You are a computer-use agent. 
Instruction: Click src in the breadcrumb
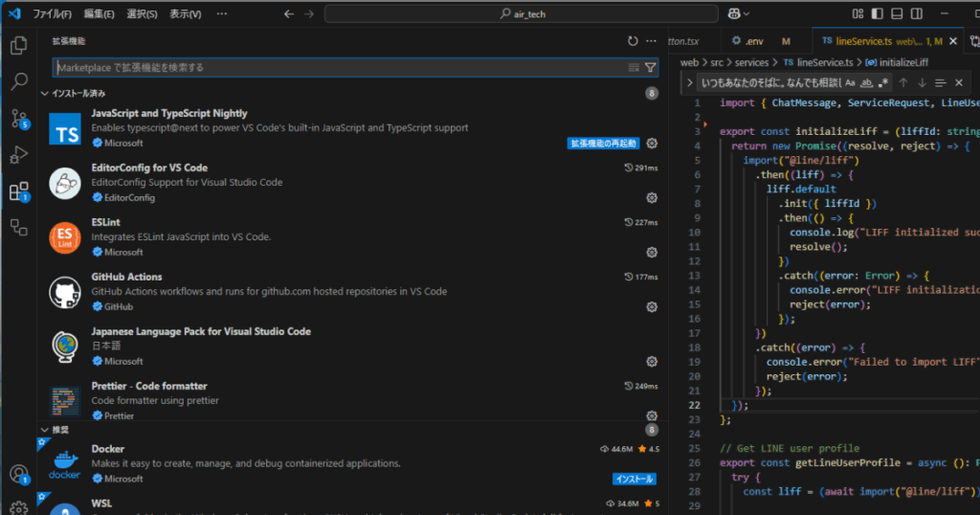tap(717, 62)
